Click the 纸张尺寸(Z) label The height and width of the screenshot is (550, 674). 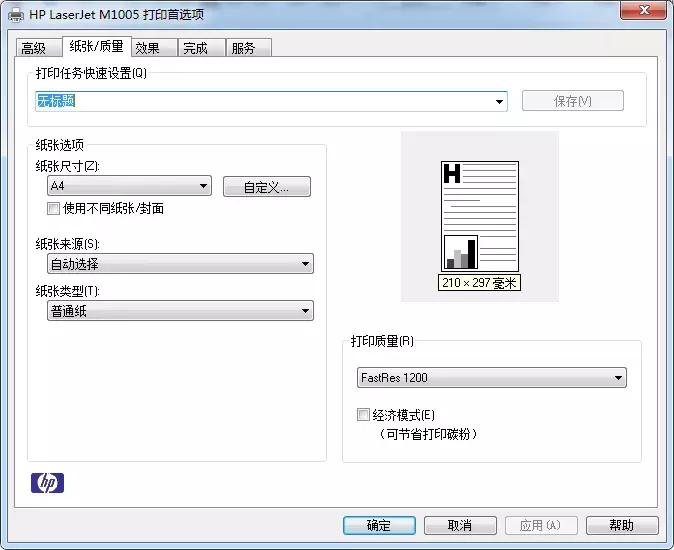point(67,166)
